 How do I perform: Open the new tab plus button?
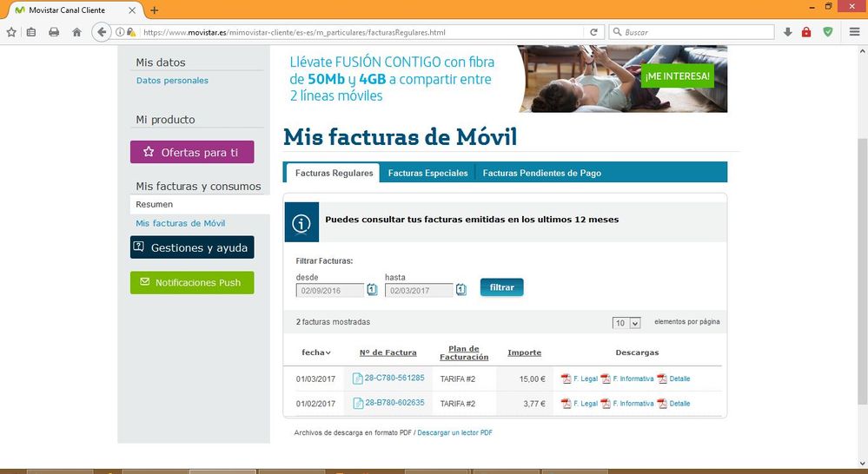click(x=155, y=10)
